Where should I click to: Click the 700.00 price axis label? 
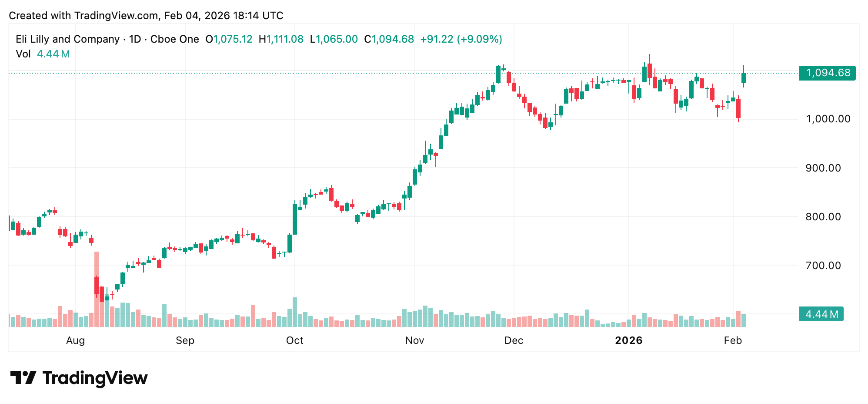823,265
